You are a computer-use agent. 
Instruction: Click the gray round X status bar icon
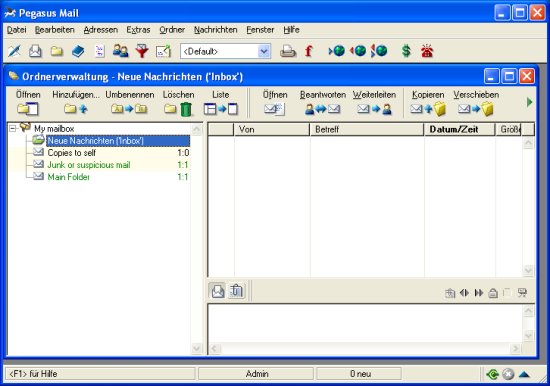(508, 374)
